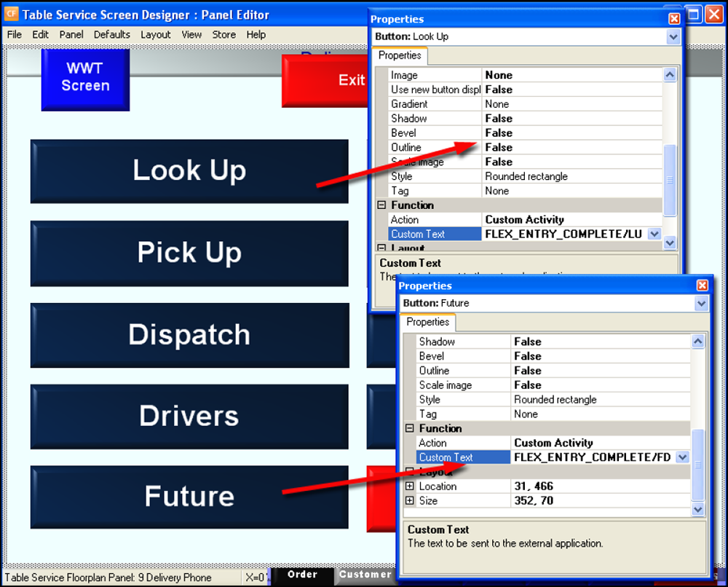Image resolution: width=728 pixels, height=587 pixels.
Task: Open the Store menu
Action: 223,34
